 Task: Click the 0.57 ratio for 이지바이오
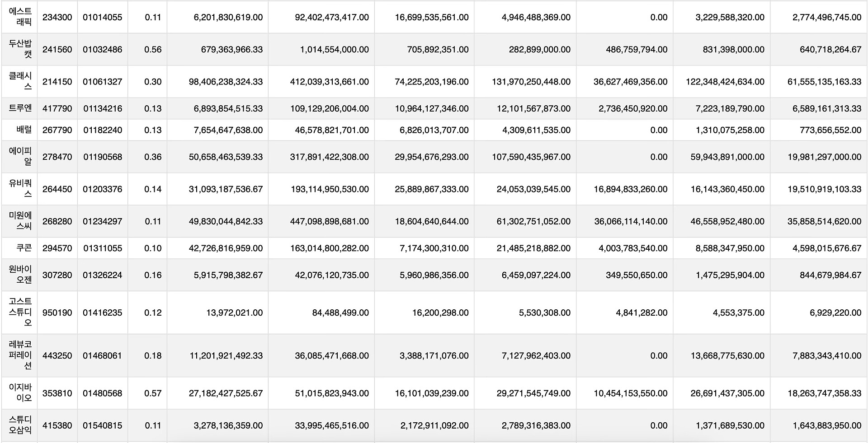[153, 393]
